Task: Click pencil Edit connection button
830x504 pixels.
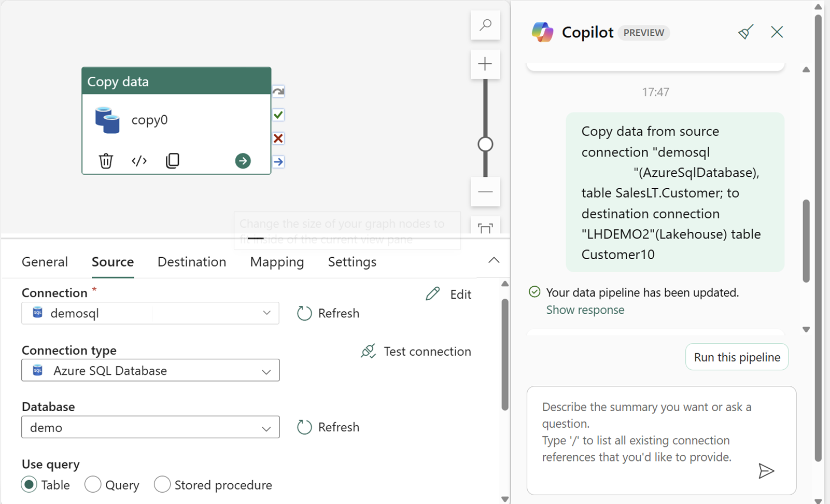Action: click(448, 294)
